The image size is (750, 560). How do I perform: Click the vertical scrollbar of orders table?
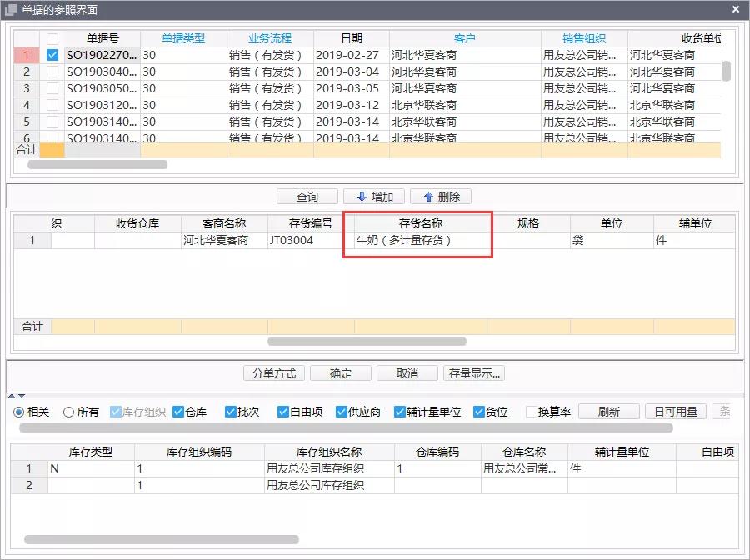(726, 71)
